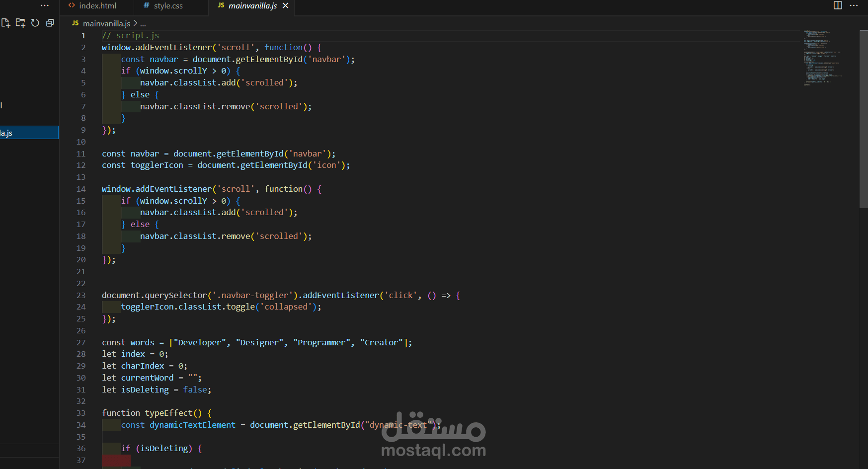
Task: Click line number 14 in gutter
Action: (x=81, y=189)
